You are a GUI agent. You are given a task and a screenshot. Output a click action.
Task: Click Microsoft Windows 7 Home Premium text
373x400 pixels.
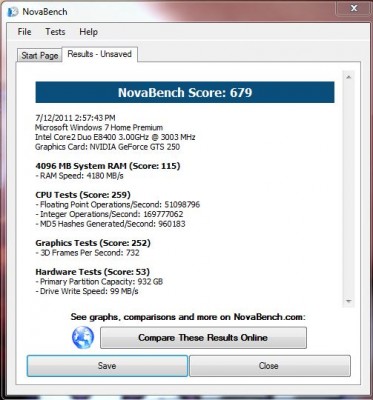tap(99, 128)
